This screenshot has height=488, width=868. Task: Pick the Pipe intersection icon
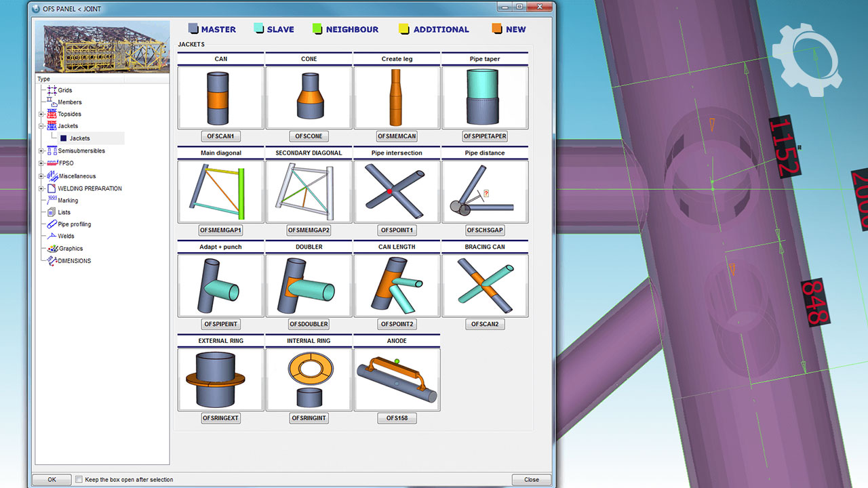[x=397, y=191]
